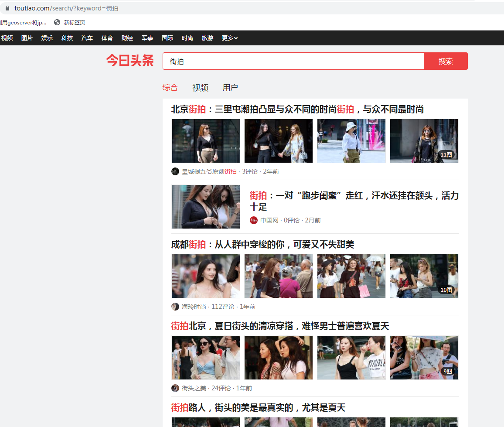Open thumbnail marked 11图
Screen dimensions: 504x427
[x=424, y=141]
